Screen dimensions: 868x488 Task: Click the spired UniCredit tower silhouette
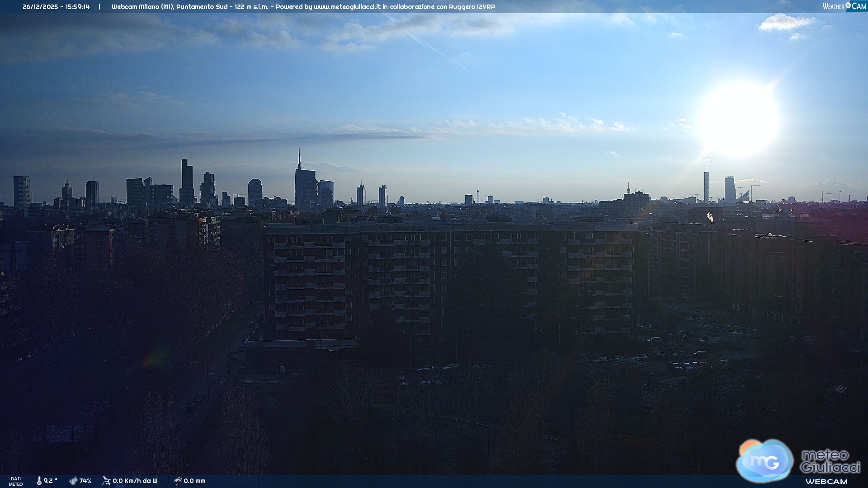304,185
